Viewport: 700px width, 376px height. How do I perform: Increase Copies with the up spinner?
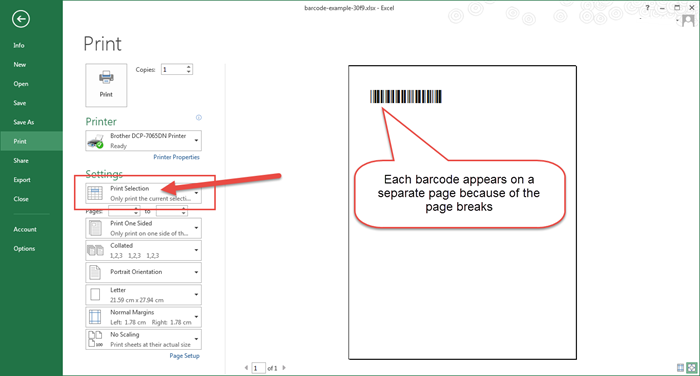point(189,67)
